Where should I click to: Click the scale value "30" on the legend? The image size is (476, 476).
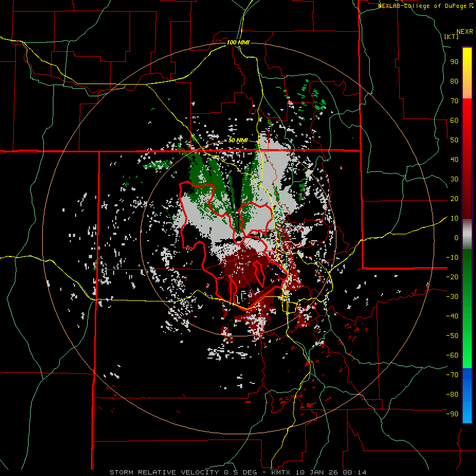[x=454, y=179]
